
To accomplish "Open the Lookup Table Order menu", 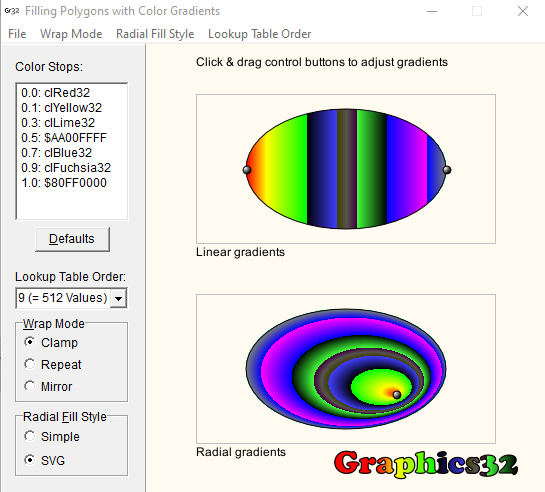I will pos(259,34).
